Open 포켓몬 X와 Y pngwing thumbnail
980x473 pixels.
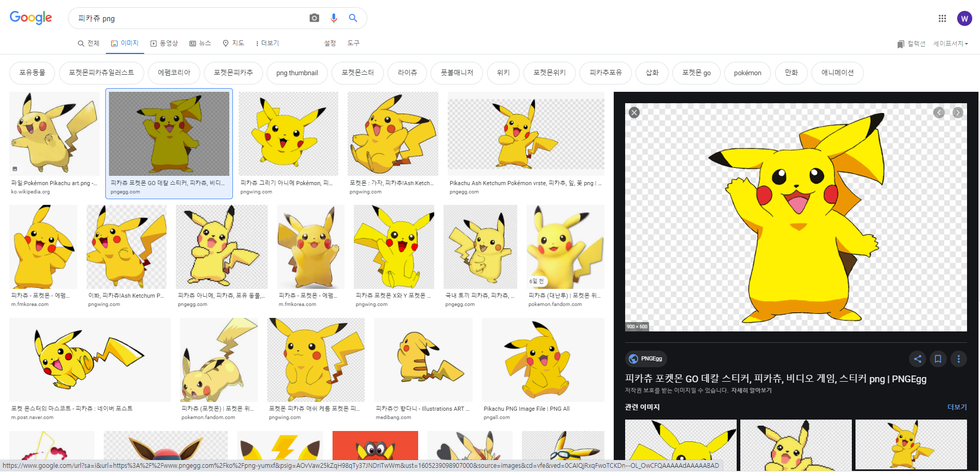(394, 247)
